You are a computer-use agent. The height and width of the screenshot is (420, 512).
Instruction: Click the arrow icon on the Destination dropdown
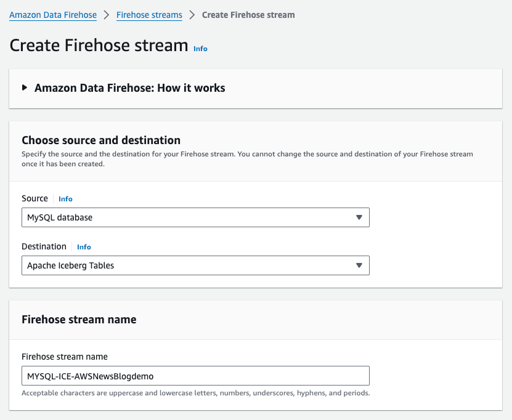coord(359,265)
